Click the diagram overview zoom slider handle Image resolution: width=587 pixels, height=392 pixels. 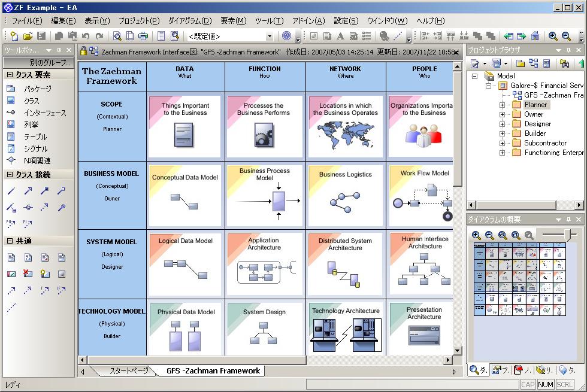pyautogui.click(x=570, y=235)
